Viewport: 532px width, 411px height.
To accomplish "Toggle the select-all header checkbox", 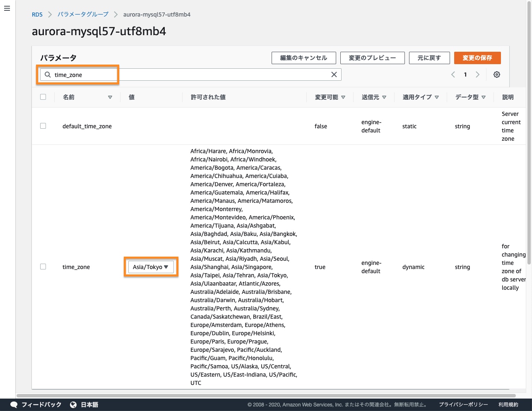I will [43, 97].
